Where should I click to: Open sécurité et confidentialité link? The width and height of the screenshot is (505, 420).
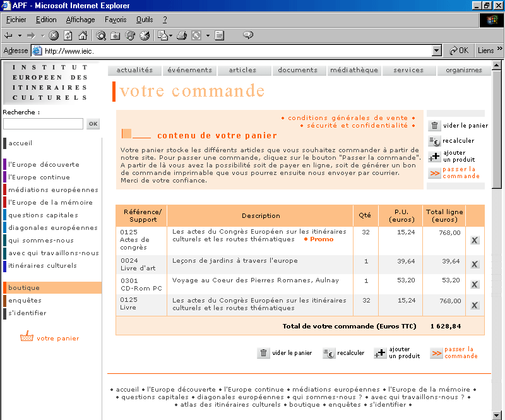[x=357, y=126]
